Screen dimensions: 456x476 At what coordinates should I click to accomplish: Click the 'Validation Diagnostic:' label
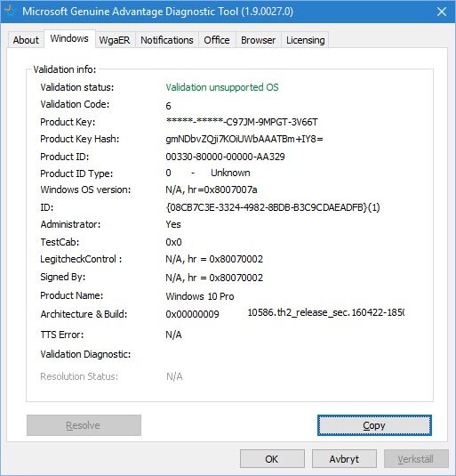pyautogui.click(x=85, y=354)
